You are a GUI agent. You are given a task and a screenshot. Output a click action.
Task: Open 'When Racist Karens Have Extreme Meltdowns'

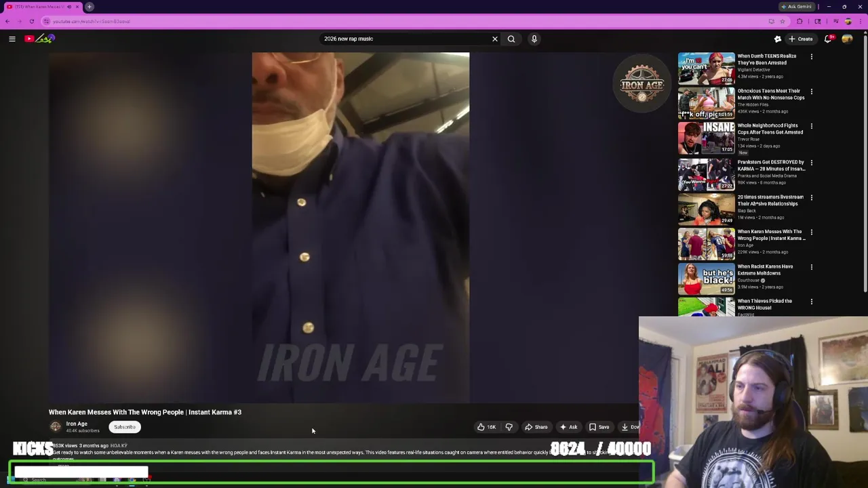coord(765,270)
